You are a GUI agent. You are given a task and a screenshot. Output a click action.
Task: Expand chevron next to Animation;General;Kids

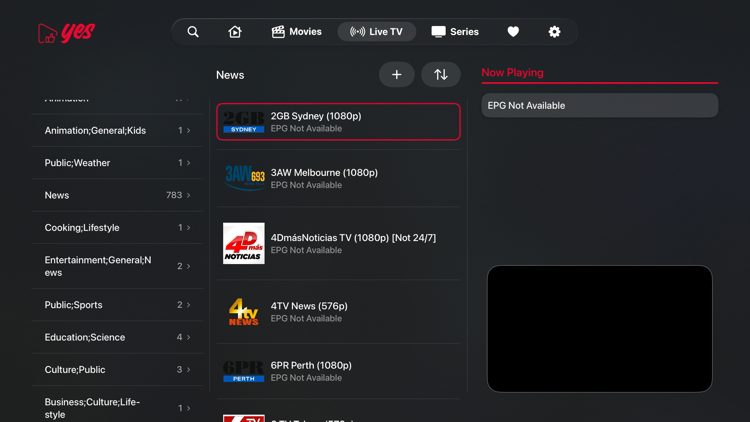pyautogui.click(x=188, y=130)
